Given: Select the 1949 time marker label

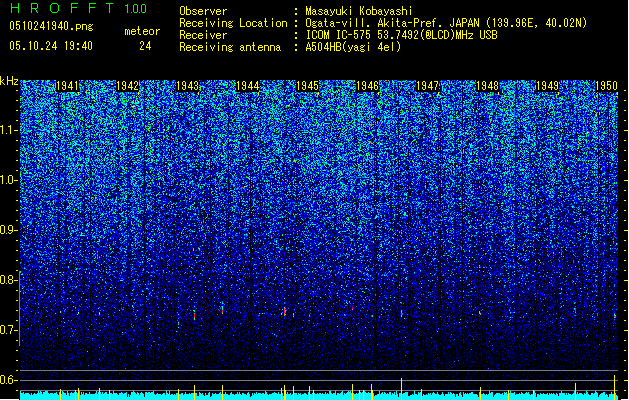Looking at the screenshot, I should 548,86.
